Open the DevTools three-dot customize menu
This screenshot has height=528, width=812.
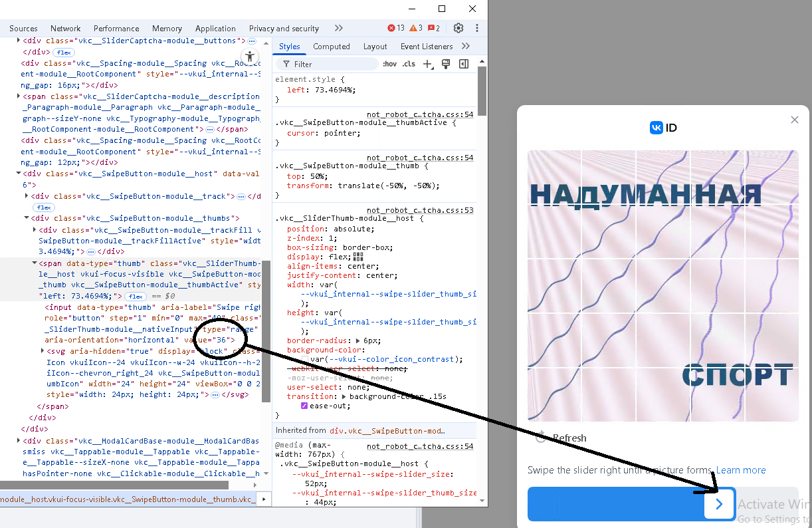pos(477,28)
